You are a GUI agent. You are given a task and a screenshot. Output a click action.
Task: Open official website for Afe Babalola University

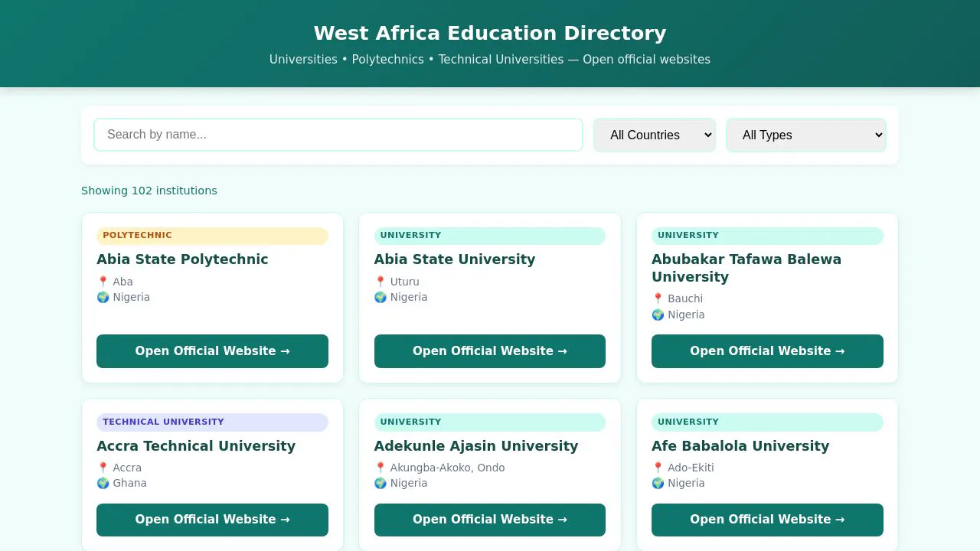point(767,520)
